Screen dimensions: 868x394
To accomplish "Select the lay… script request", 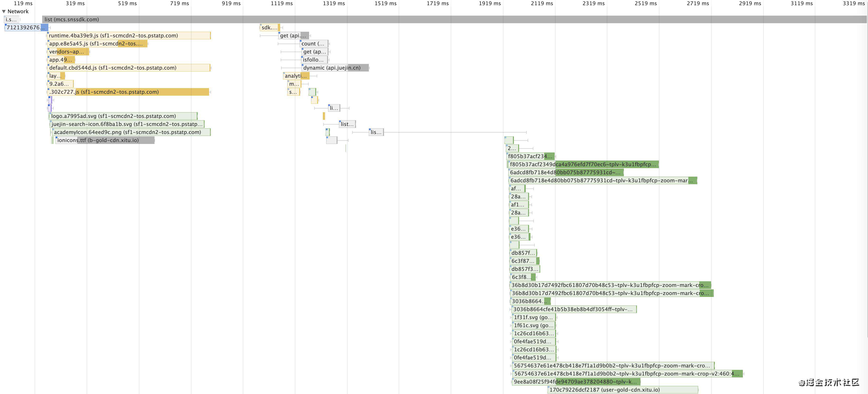I will pos(56,76).
